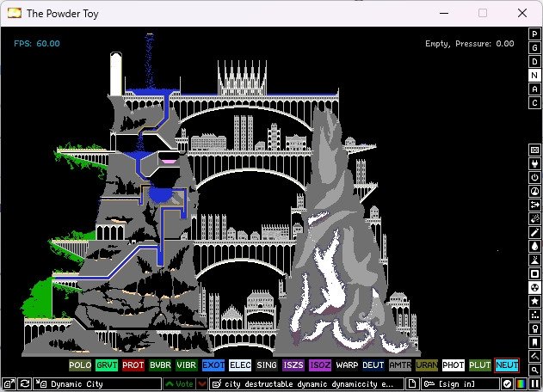The height and width of the screenshot is (392, 543).
Task: Open the Solids square category
Action: tap(534, 273)
